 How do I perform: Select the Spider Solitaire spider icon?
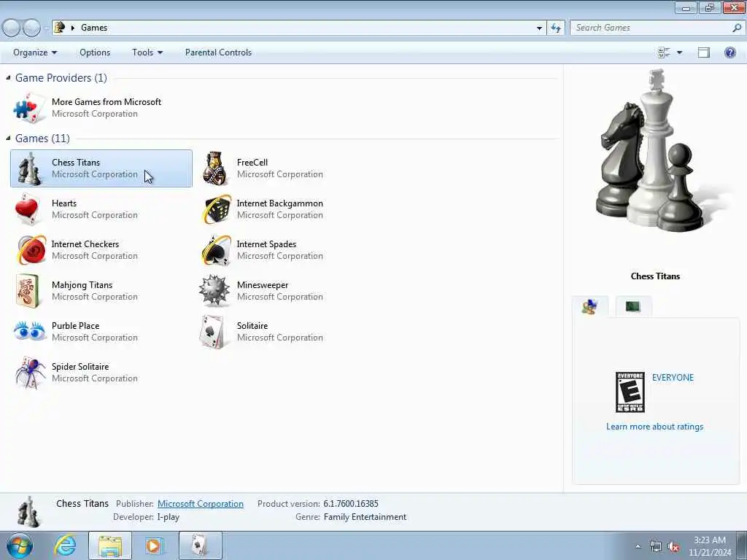tap(29, 373)
